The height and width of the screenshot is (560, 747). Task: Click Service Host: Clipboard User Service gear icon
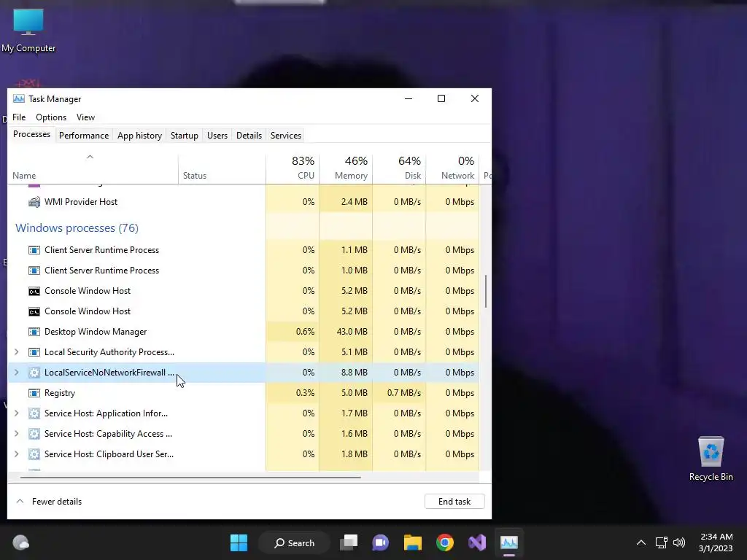34,455
